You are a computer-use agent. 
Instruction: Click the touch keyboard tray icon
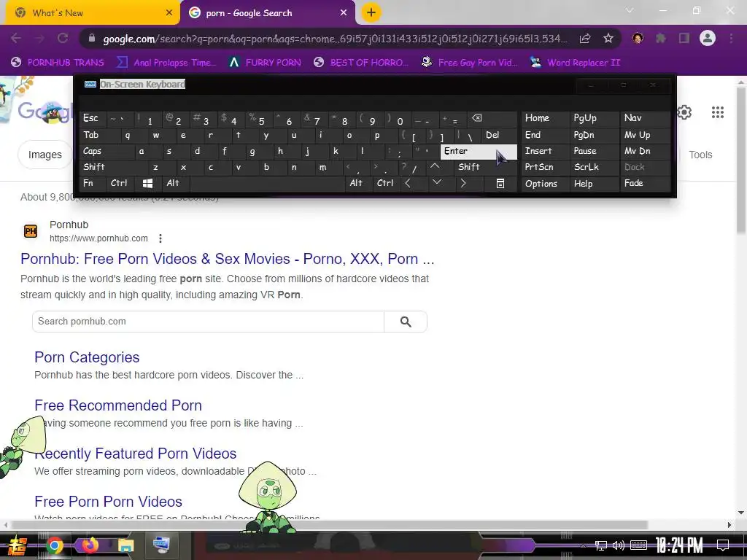pos(638,545)
